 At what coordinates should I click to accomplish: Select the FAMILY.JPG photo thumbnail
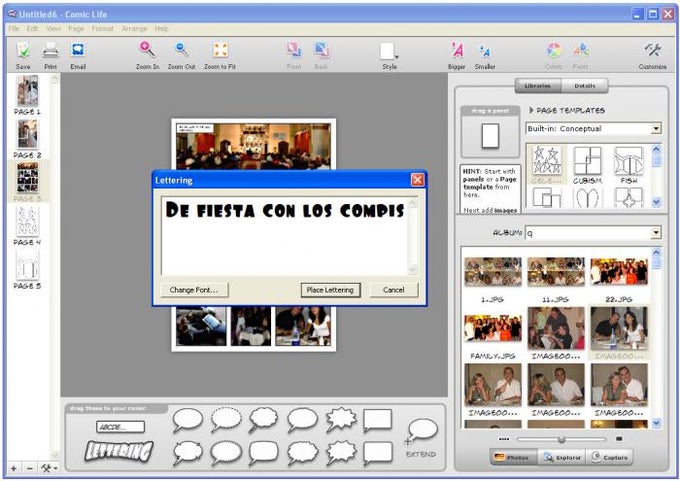493,328
